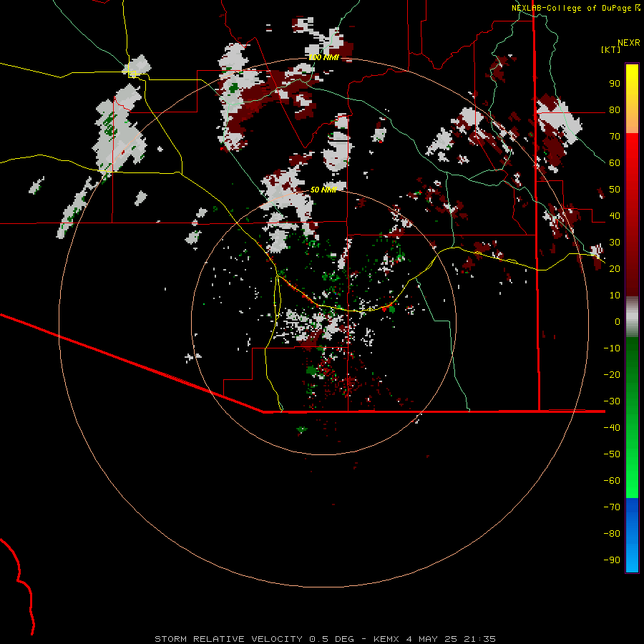Image resolution: width=644 pixels, height=644 pixels.
Task: Click the blue bottom segment of color bar
Action: tap(632, 535)
